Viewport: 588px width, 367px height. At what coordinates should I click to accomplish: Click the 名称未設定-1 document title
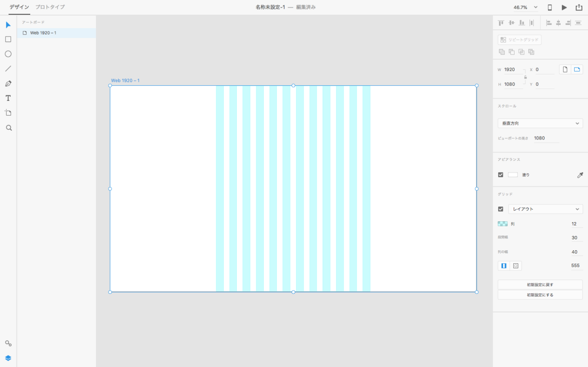[270, 7]
